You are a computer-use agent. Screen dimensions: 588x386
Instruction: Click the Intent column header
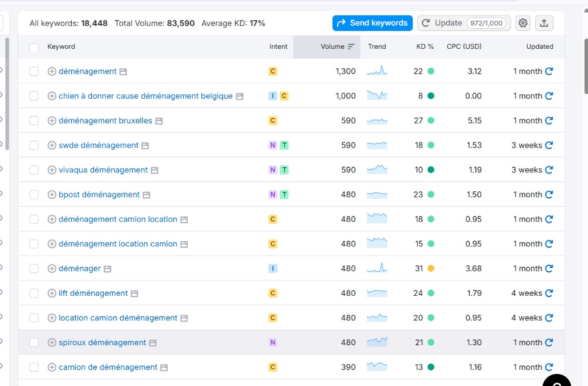coord(278,47)
